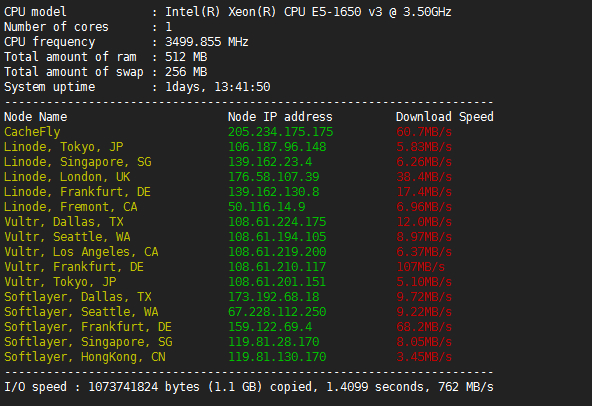
Task: Click the 5.10MB/s speed value
Action: [x=424, y=282]
